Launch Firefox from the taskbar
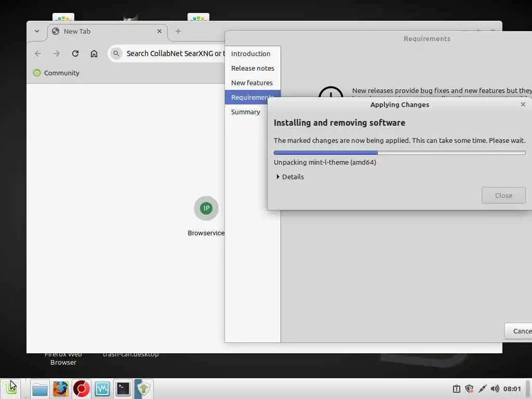 tap(61, 389)
